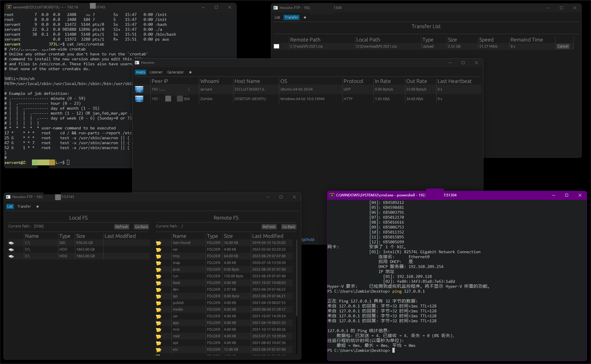Click the E:\ drive icon
The width and height of the screenshot is (591, 364).
click(x=11, y=256)
